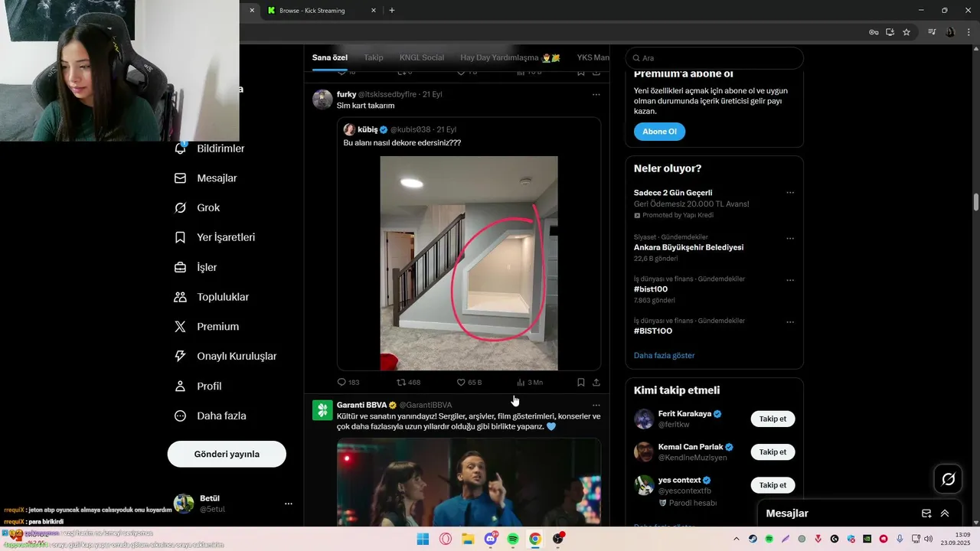The image size is (980, 551).
Task: Open İşler briefcase icon
Action: 181,267
